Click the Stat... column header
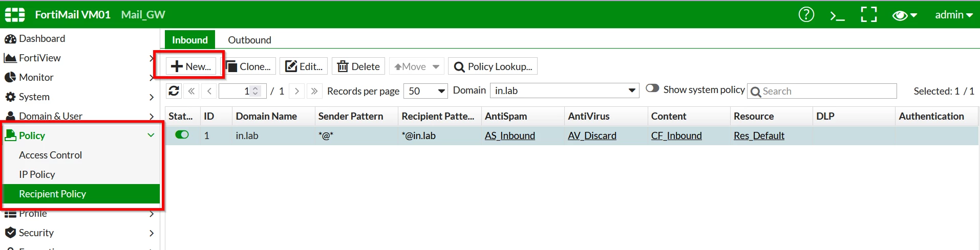 (182, 116)
